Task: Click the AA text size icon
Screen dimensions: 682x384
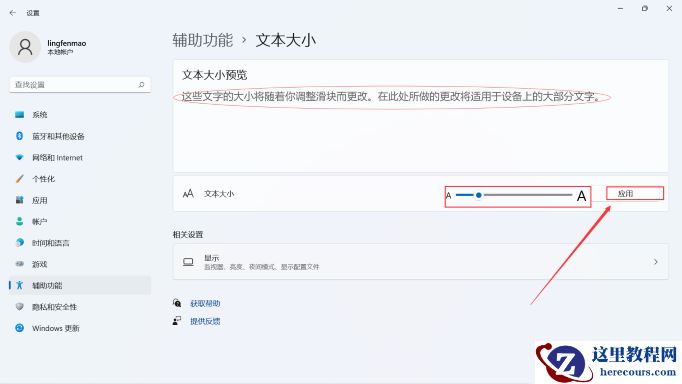Action: pyautogui.click(x=188, y=194)
